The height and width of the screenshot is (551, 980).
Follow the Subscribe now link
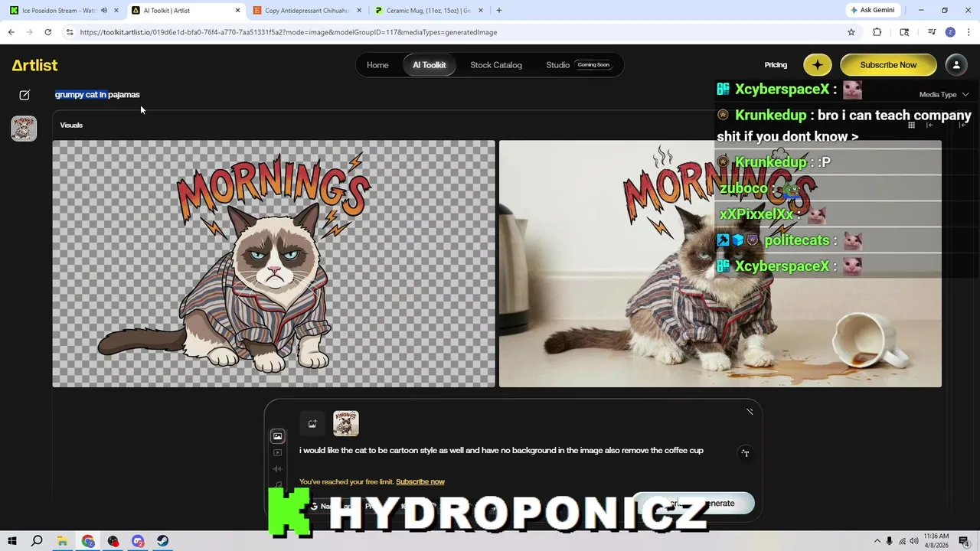[420, 482]
